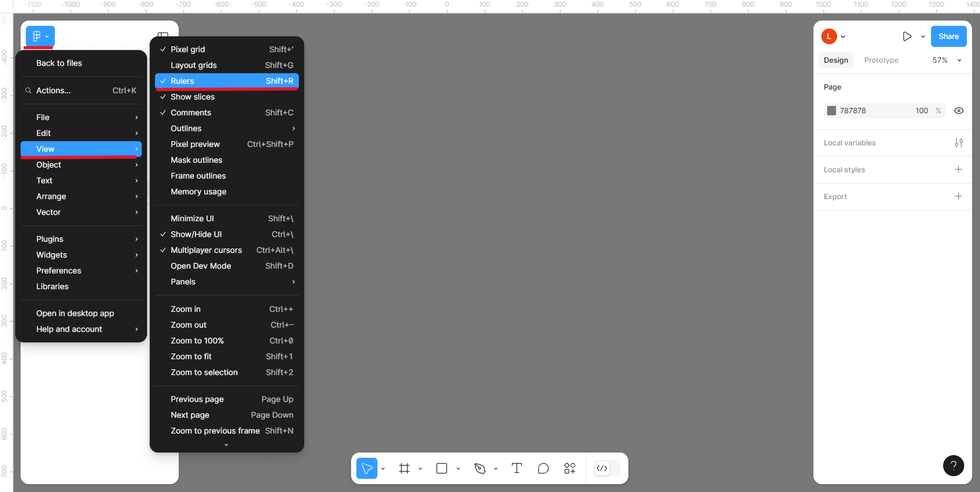Open the File submenu
Viewport: 980px width, 492px height.
pos(81,117)
